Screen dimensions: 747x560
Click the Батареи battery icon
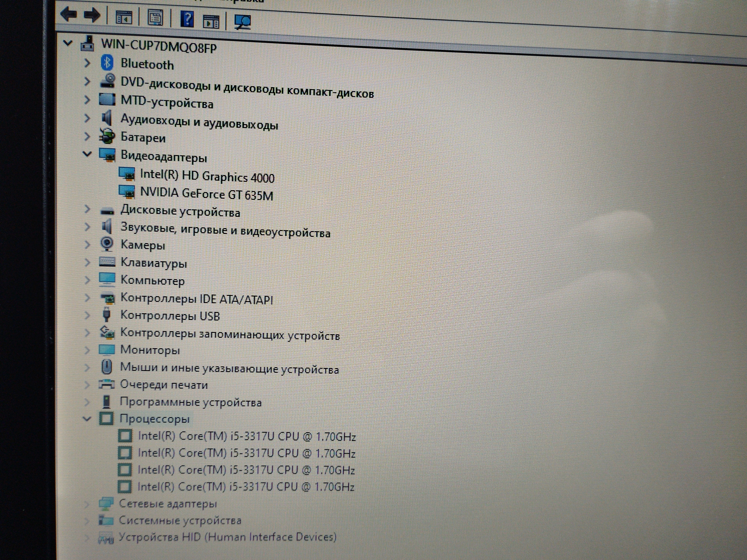107,136
